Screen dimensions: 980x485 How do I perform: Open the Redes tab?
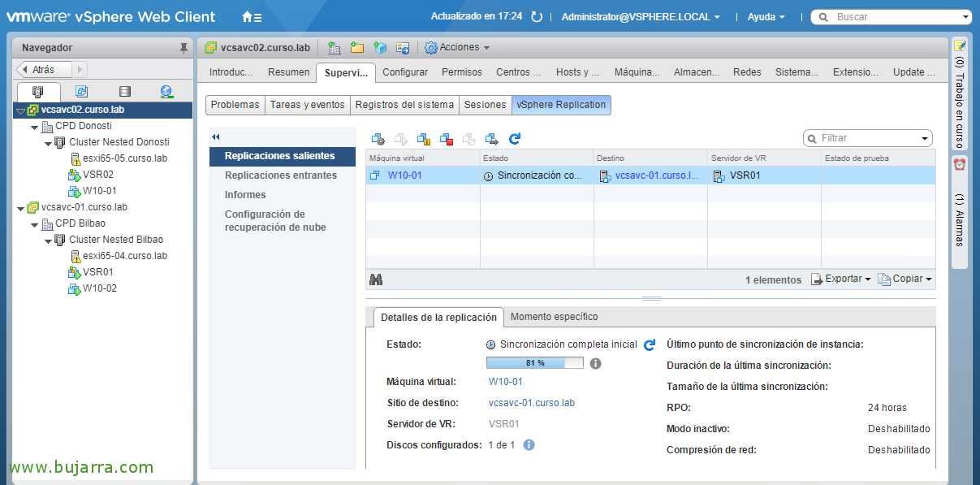747,72
